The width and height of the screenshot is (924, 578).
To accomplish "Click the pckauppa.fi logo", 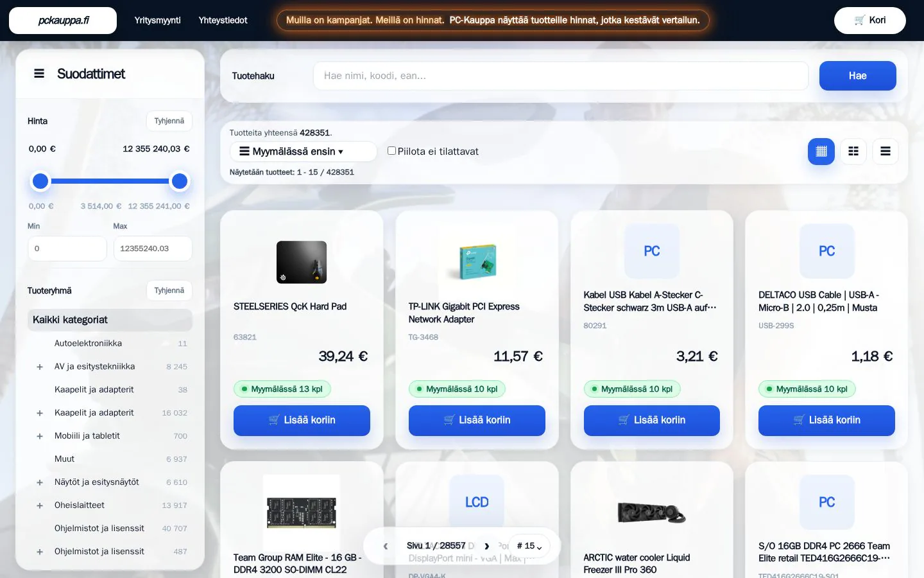I will click(63, 21).
